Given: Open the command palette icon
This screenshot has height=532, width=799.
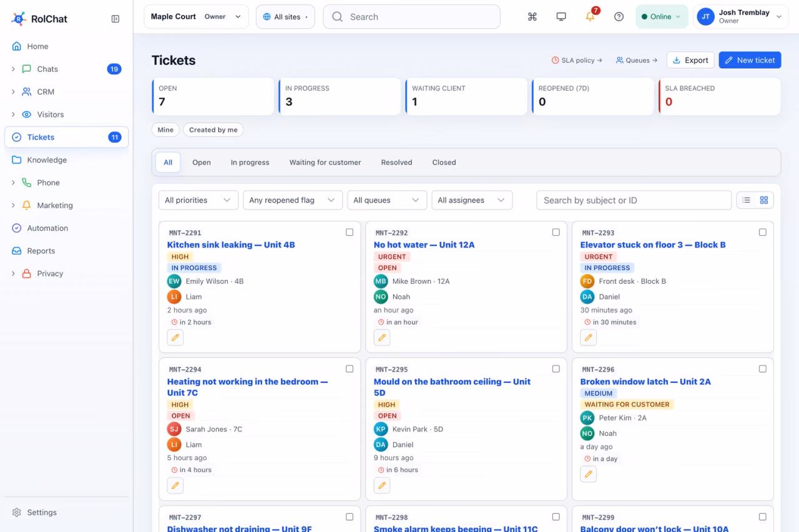Looking at the screenshot, I should point(532,17).
